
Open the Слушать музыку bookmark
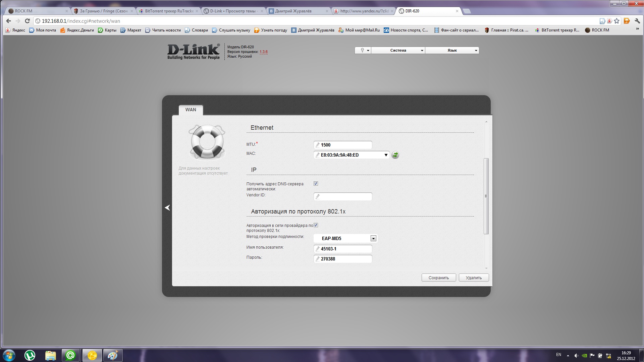231,30
